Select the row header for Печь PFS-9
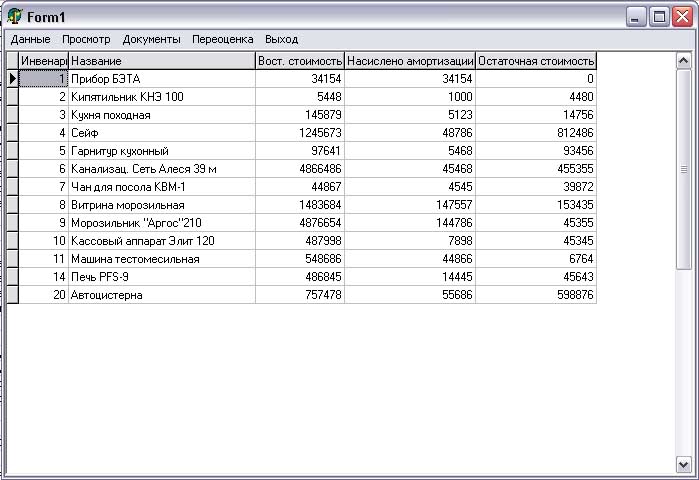699x480 pixels. [x=12, y=277]
